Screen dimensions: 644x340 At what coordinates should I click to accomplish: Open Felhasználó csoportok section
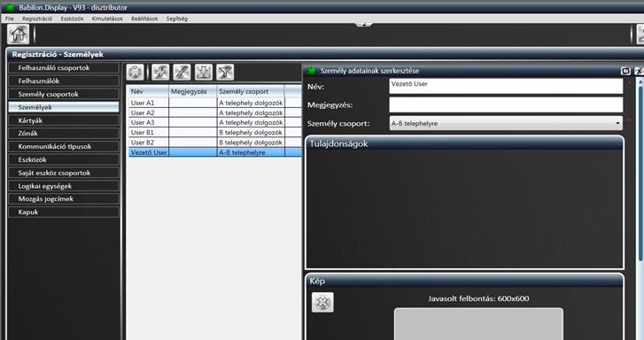point(64,68)
